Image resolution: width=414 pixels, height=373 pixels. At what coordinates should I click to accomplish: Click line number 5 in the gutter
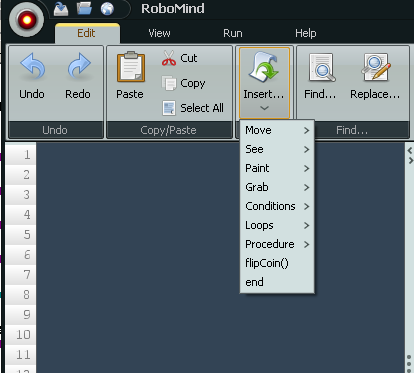click(27, 235)
